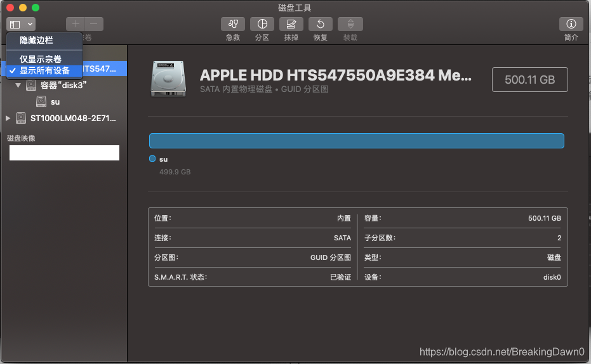Click the su legend color swatch
Image resolution: width=591 pixels, height=364 pixels.
(152, 159)
